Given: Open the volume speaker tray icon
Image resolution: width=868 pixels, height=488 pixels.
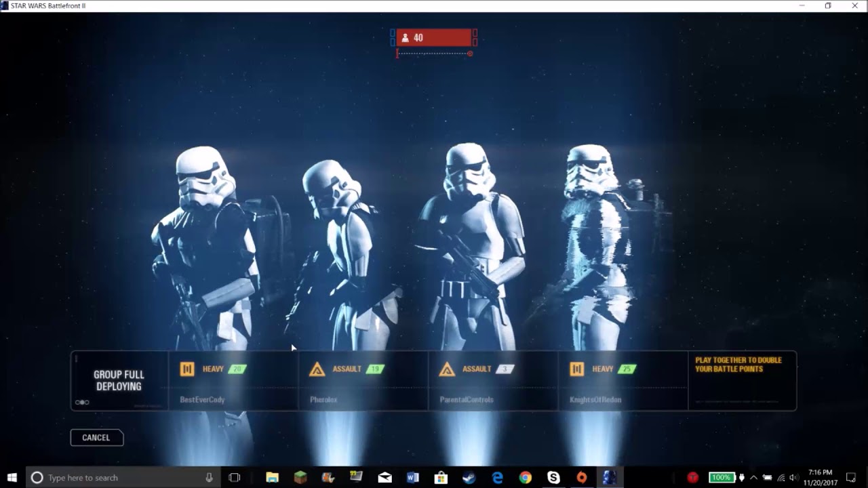Looking at the screenshot, I should coord(794,478).
